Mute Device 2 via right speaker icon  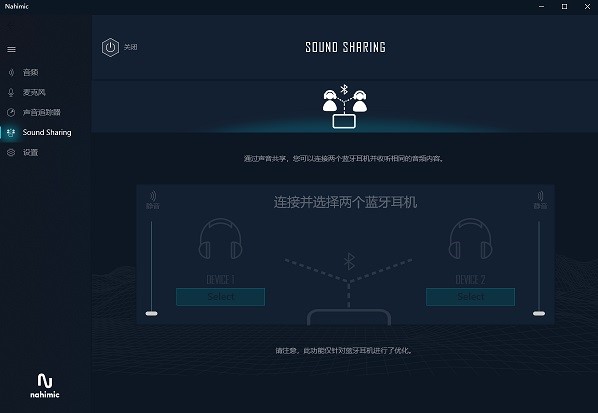click(540, 200)
